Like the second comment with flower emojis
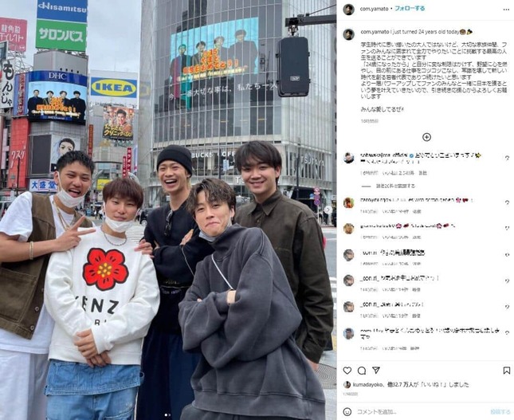 point(507,202)
